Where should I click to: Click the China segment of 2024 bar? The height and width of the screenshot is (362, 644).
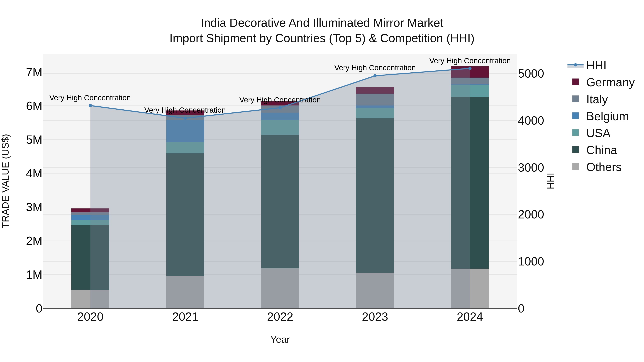(x=470, y=183)
